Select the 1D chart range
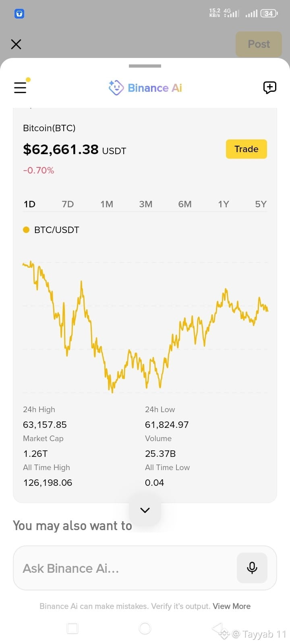This screenshot has height=644, width=290. click(x=29, y=204)
